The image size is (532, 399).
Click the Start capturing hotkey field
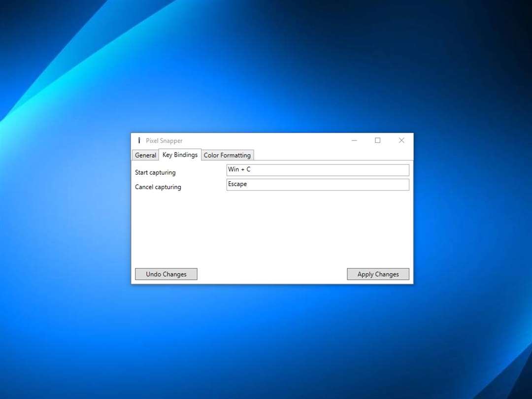(x=318, y=170)
